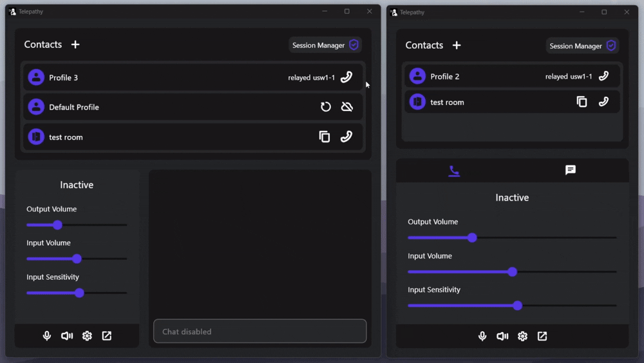Adjust Input Volume slider in left window

click(77, 259)
